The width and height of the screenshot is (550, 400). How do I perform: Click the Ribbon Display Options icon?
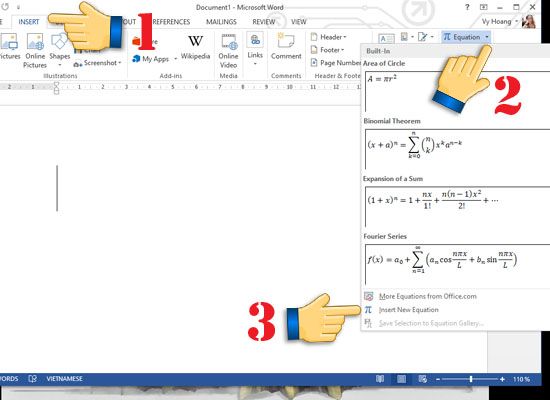click(x=483, y=7)
